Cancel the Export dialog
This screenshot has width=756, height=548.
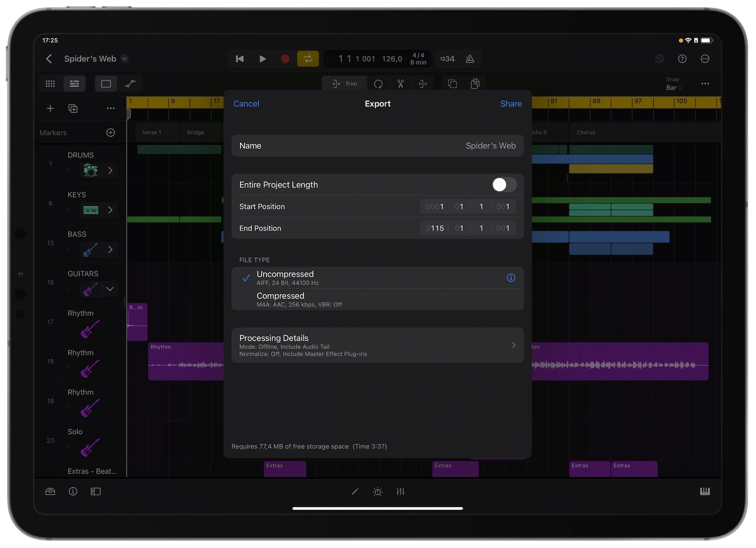(x=246, y=104)
